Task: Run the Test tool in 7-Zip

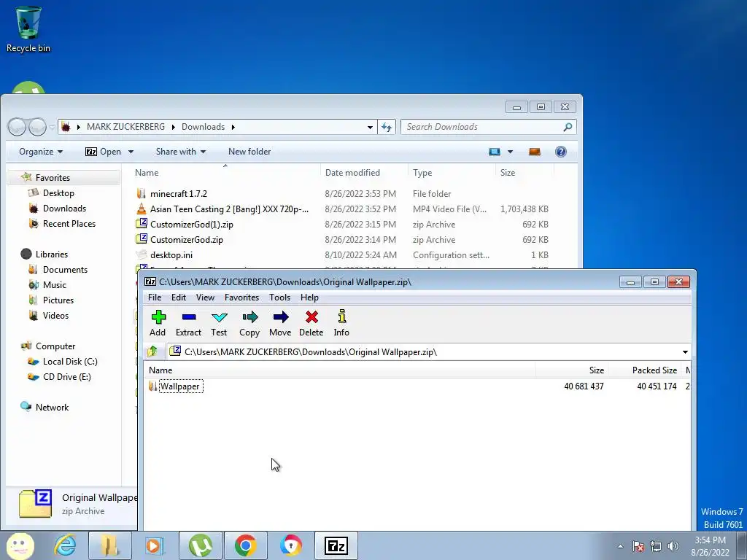Action: click(x=219, y=323)
